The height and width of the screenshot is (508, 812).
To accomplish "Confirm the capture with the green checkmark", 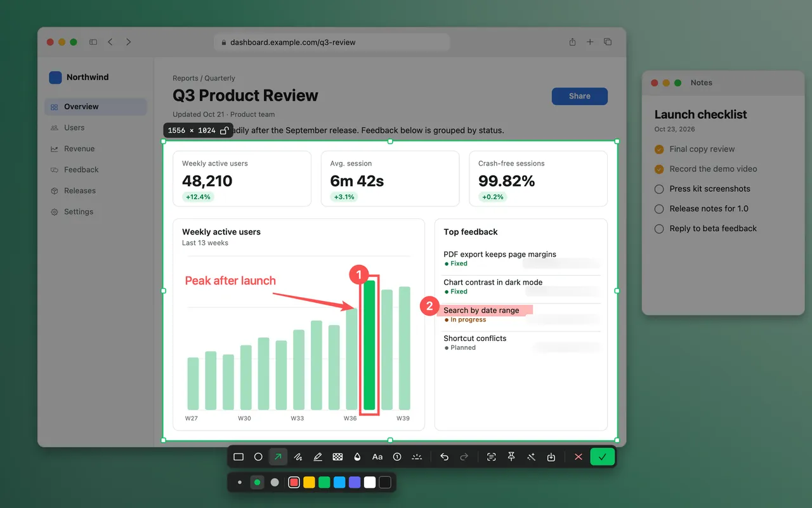I will coord(602,457).
